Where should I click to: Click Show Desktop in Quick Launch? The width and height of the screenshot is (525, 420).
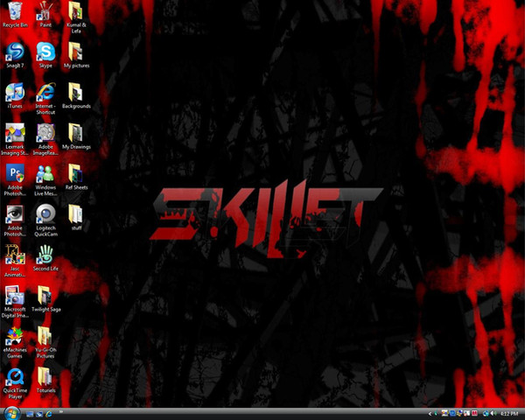click(30, 414)
